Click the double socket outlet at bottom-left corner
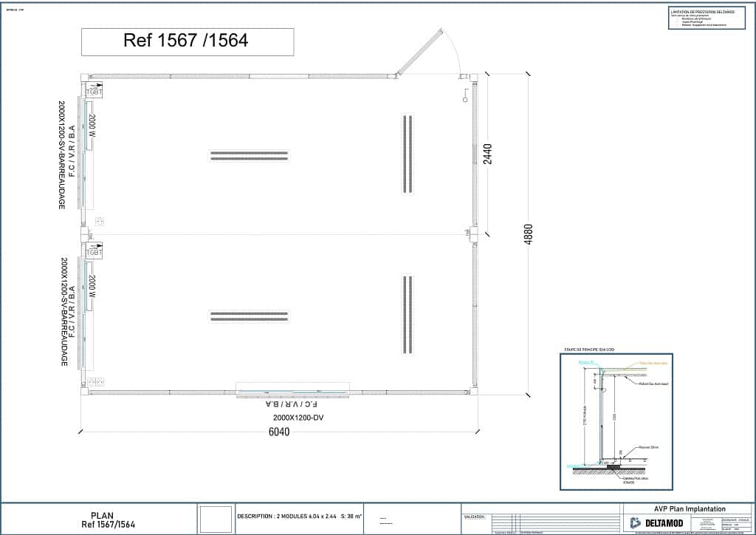This screenshot has height=535, width=756. (x=94, y=381)
